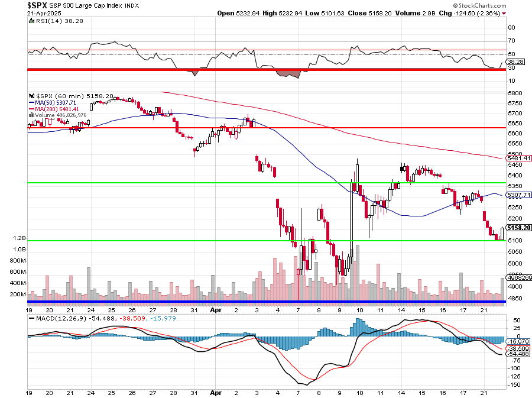Screen dimensions: 532x398
Task: Click the red MA(200) legend line
Action: click(x=31, y=109)
